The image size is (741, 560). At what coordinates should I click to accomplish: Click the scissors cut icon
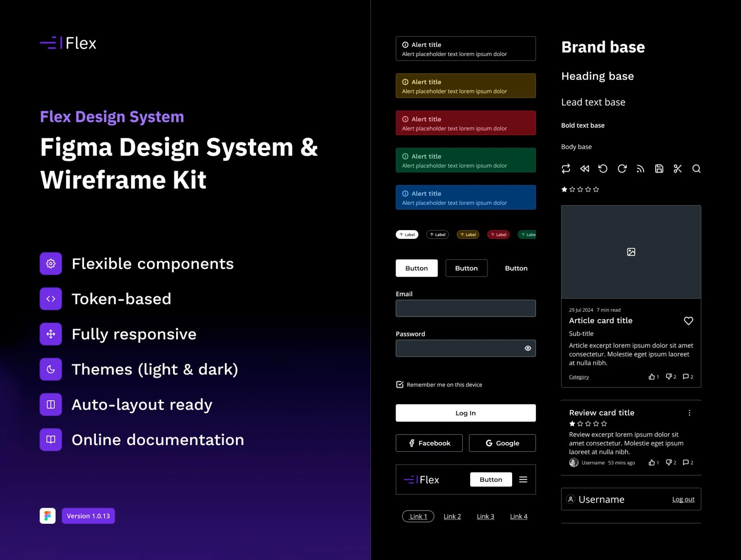pos(678,169)
